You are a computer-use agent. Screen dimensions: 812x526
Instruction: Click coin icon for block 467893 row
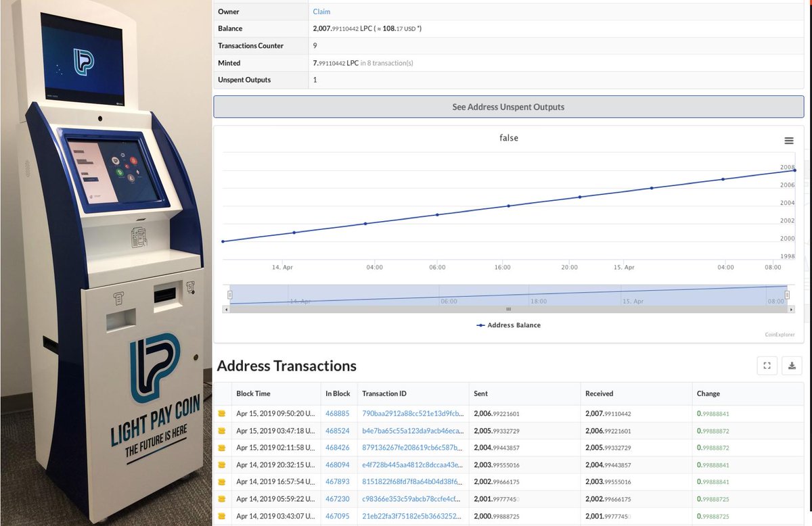click(x=221, y=481)
